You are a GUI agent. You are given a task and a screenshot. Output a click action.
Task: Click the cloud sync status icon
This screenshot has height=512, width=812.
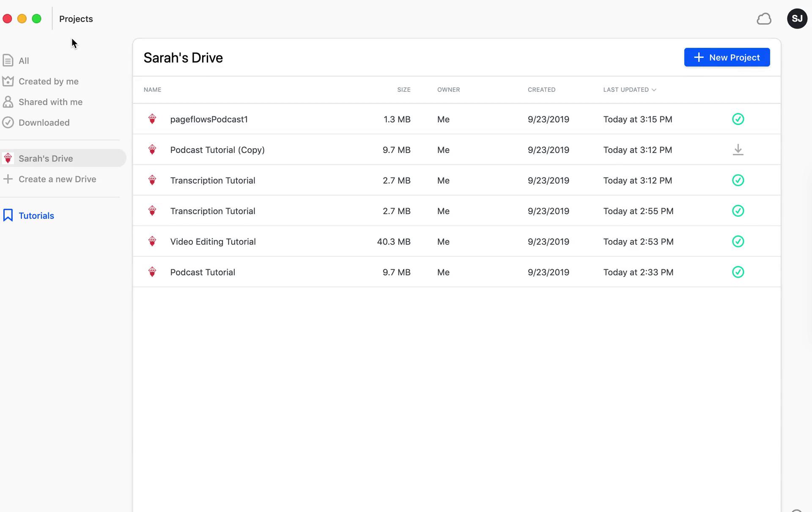pos(764,18)
